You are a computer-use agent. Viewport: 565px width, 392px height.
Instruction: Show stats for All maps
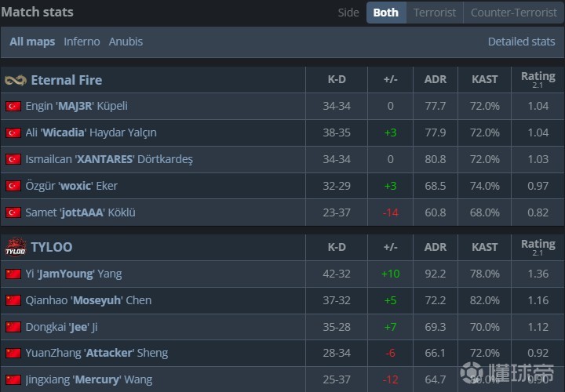point(32,42)
